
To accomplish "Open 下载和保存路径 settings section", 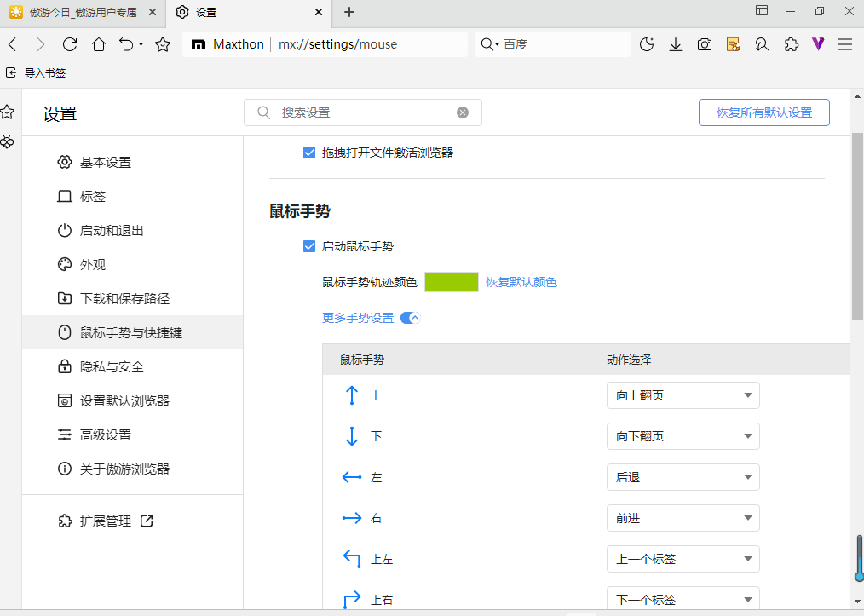I will tap(132, 299).
